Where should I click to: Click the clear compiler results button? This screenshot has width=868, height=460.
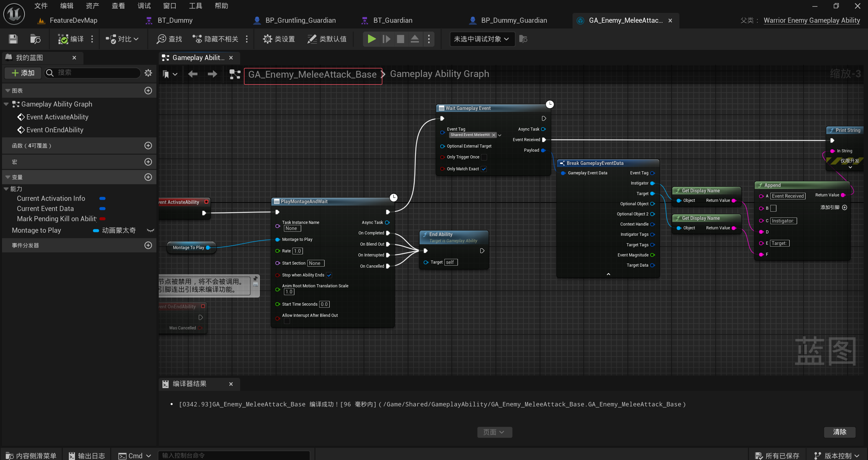[x=840, y=432]
